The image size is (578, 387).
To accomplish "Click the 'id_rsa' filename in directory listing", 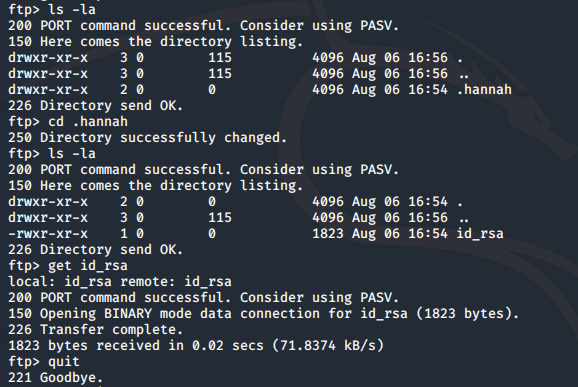I will [x=480, y=234].
